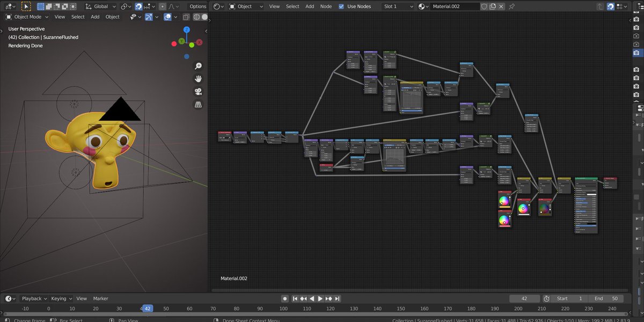Click the End frame field
This screenshot has height=322, width=644.
606,298
